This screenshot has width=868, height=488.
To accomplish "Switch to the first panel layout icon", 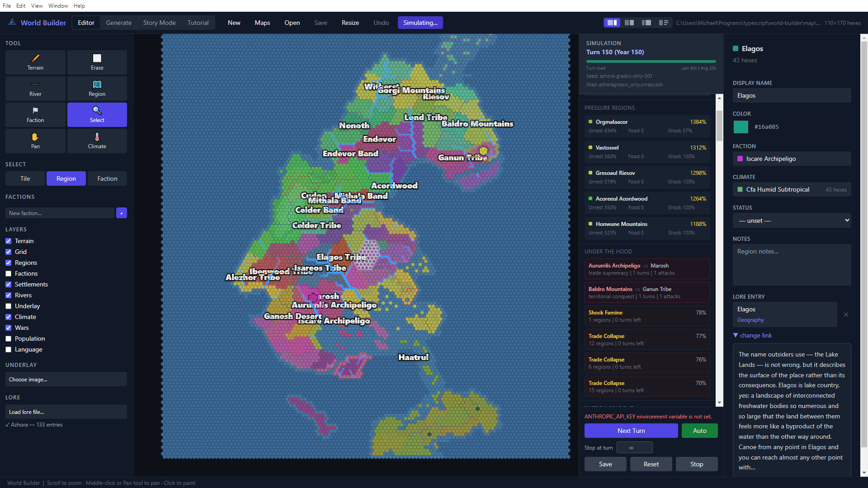I will [x=612, y=23].
